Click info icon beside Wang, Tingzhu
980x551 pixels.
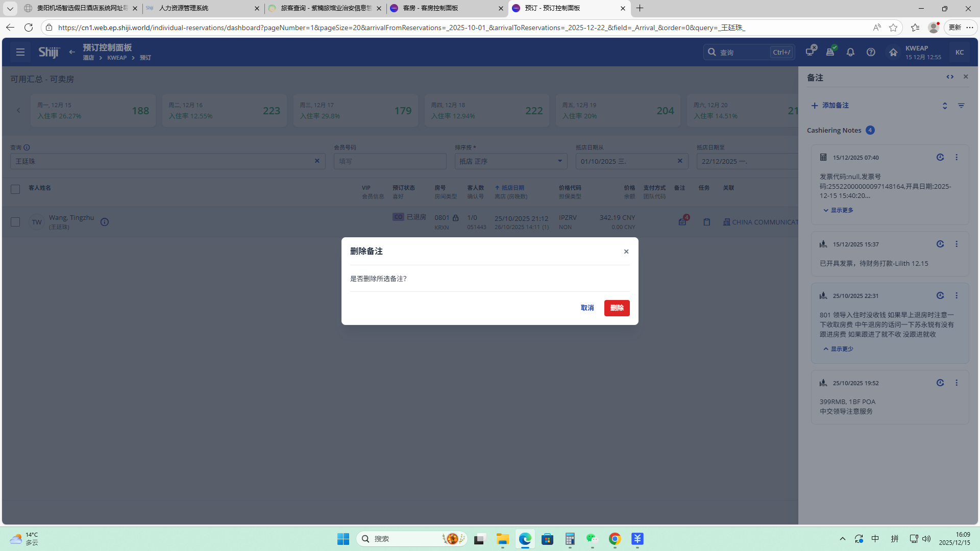105,222
